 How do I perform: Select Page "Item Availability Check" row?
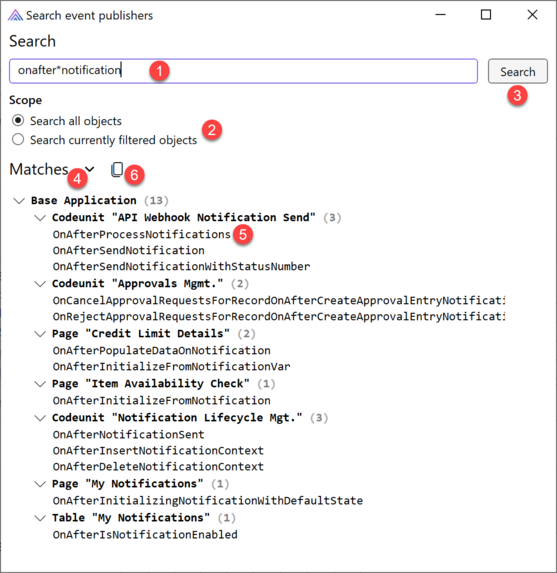[x=163, y=384]
